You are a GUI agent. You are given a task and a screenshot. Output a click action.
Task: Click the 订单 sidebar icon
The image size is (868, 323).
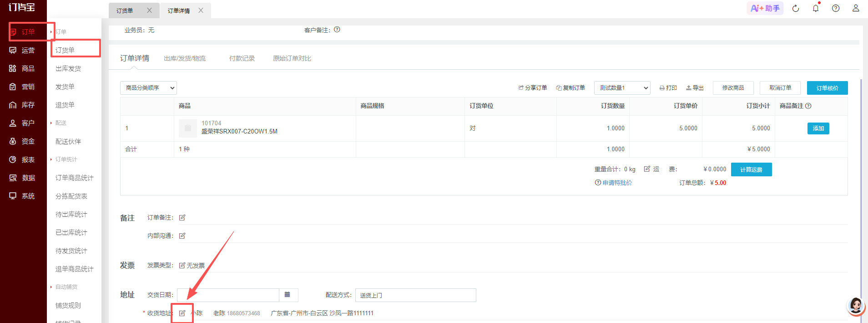pyautogui.click(x=13, y=32)
